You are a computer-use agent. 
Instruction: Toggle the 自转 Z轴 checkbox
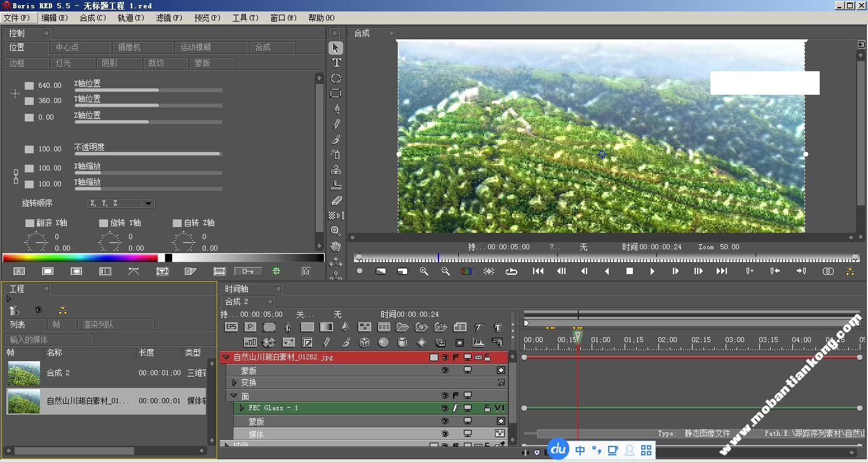(x=177, y=223)
